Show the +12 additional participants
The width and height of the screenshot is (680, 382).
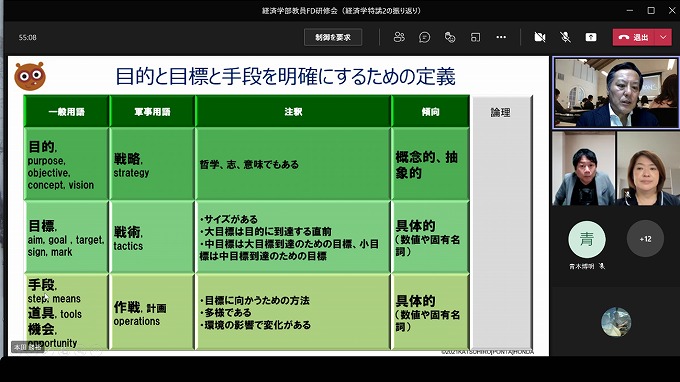click(645, 238)
